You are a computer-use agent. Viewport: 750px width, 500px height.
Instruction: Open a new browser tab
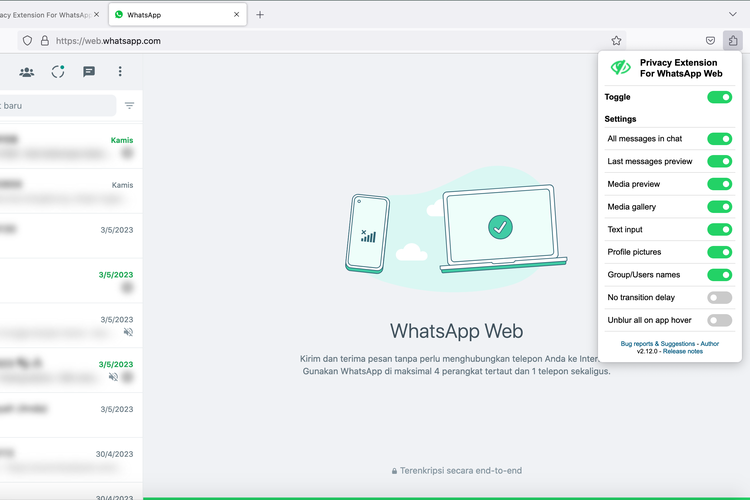260,15
